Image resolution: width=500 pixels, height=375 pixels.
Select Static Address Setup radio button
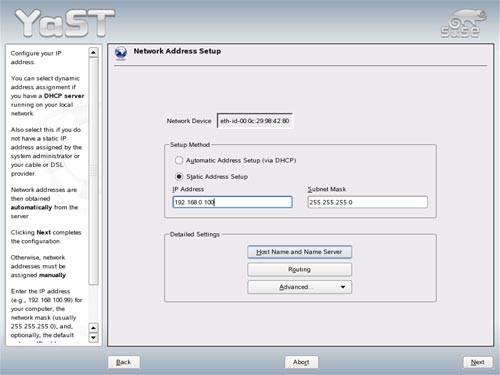[179, 176]
